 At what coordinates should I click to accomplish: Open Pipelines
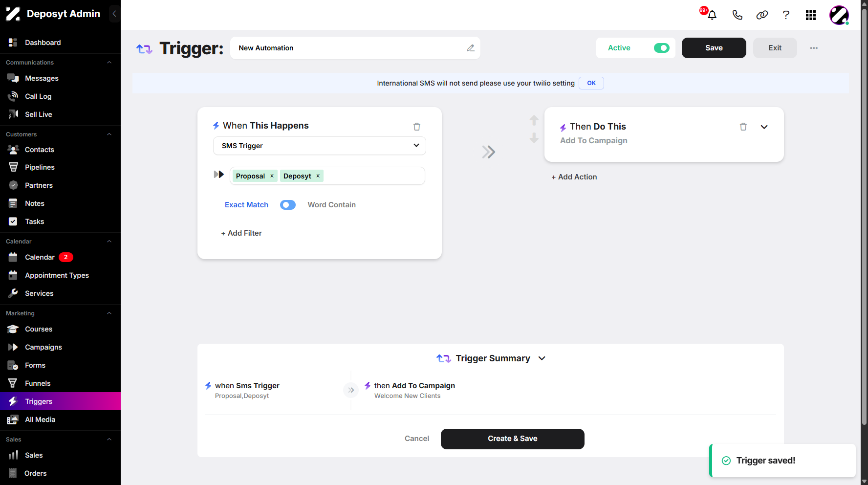click(x=60, y=167)
